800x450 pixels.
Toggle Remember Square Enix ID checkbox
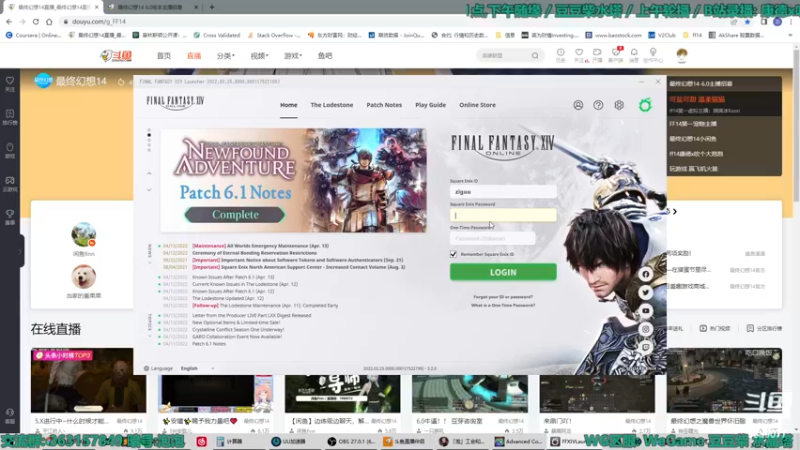[453, 254]
